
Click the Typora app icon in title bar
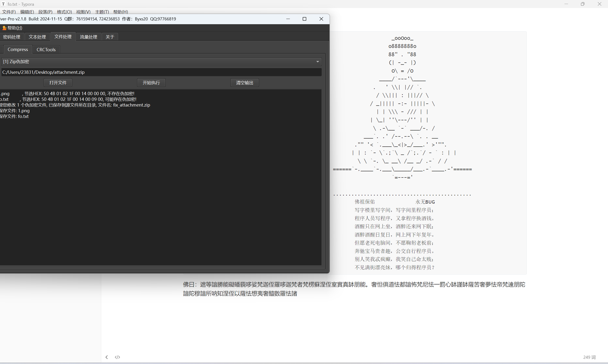(3, 4)
